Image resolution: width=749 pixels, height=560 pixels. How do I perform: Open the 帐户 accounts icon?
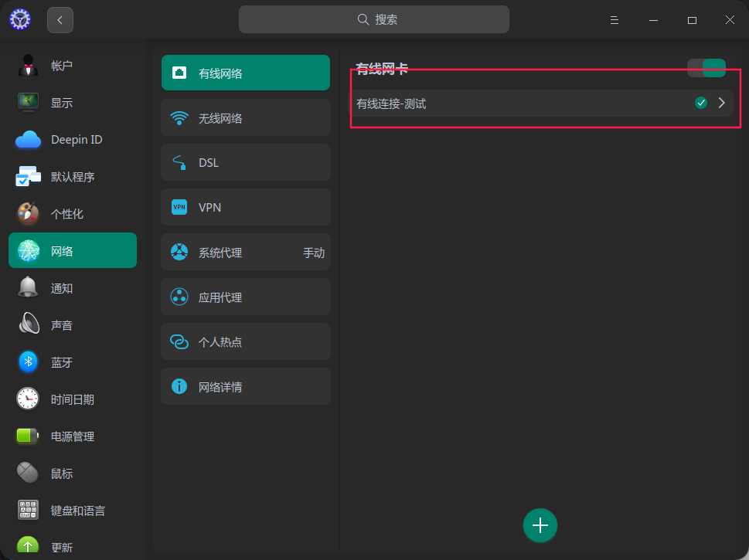(28, 66)
